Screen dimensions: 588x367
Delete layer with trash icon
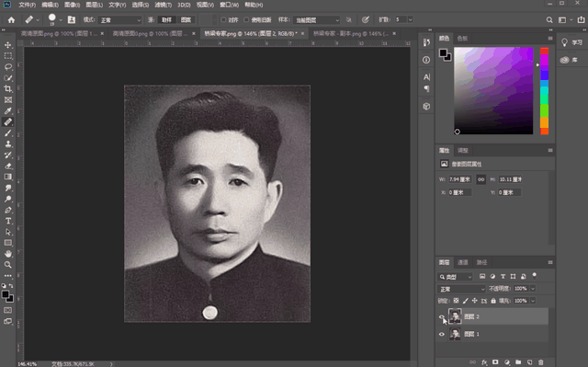pos(541,362)
